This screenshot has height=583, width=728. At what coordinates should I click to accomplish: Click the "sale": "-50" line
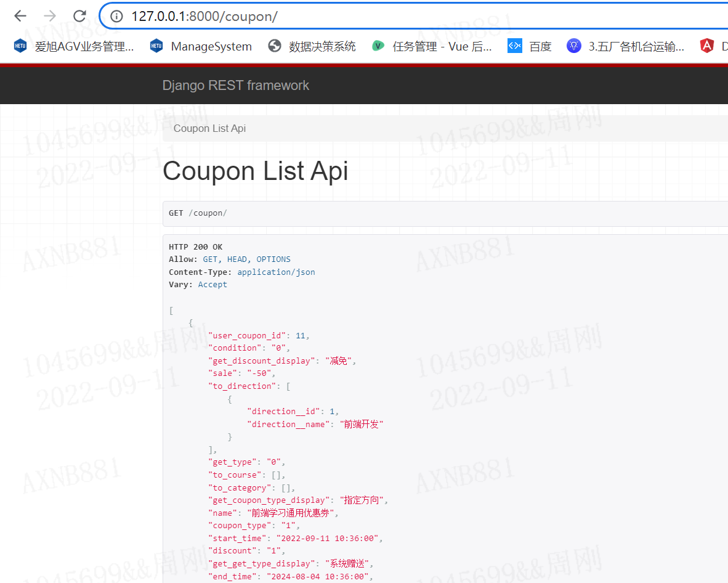pos(241,373)
